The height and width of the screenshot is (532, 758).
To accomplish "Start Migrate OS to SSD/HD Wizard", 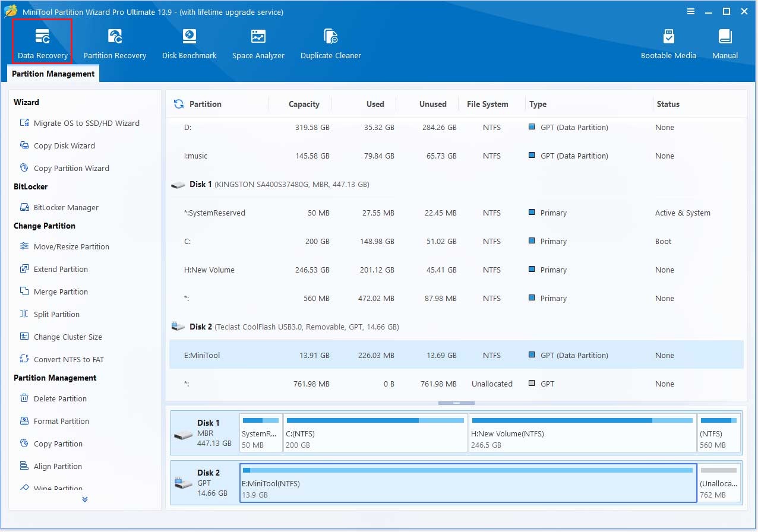I will coord(80,123).
